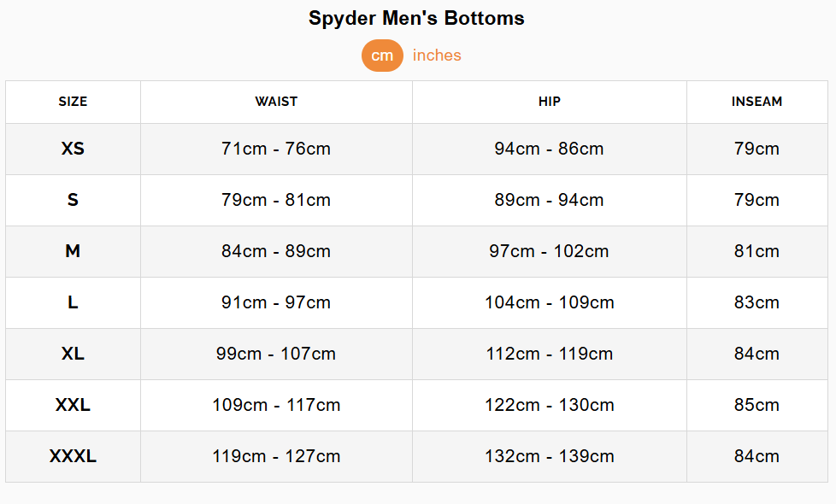The height and width of the screenshot is (504, 836).
Task: Click XXXL hip 132cm - 139cm cell
Action: coord(549,456)
